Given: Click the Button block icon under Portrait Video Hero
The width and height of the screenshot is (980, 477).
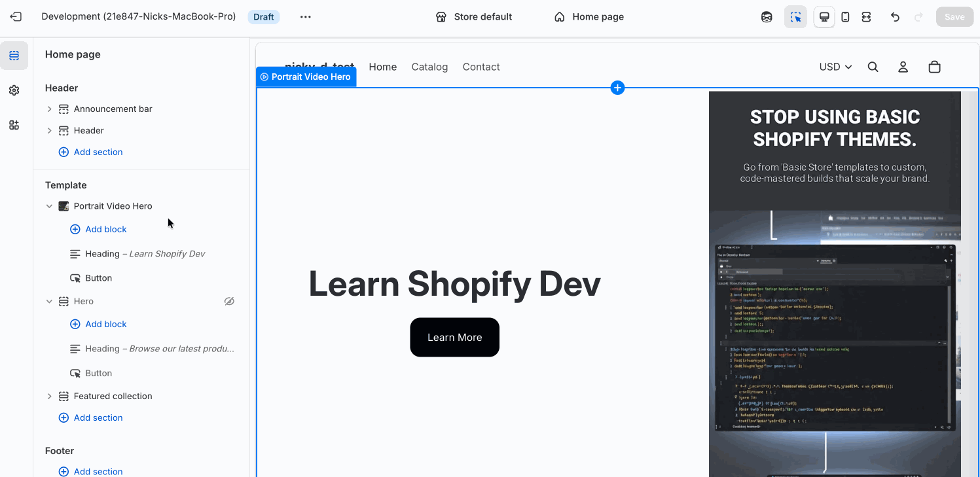Looking at the screenshot, I should 75,278.
